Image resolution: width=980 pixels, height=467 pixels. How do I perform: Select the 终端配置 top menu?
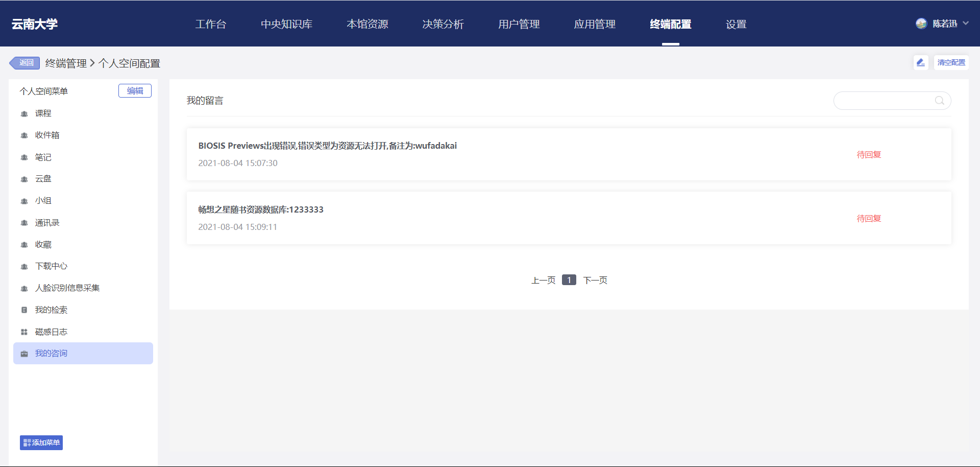coord(671,24)
